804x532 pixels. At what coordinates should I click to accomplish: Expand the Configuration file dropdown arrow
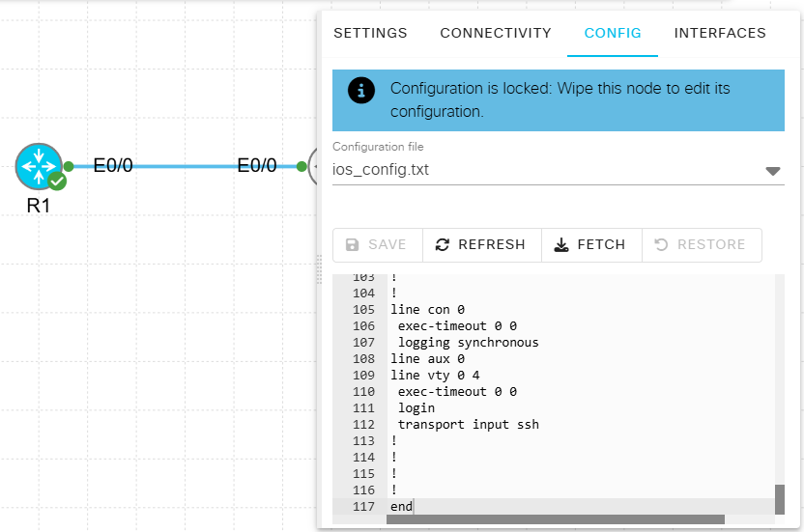point(772,171)
